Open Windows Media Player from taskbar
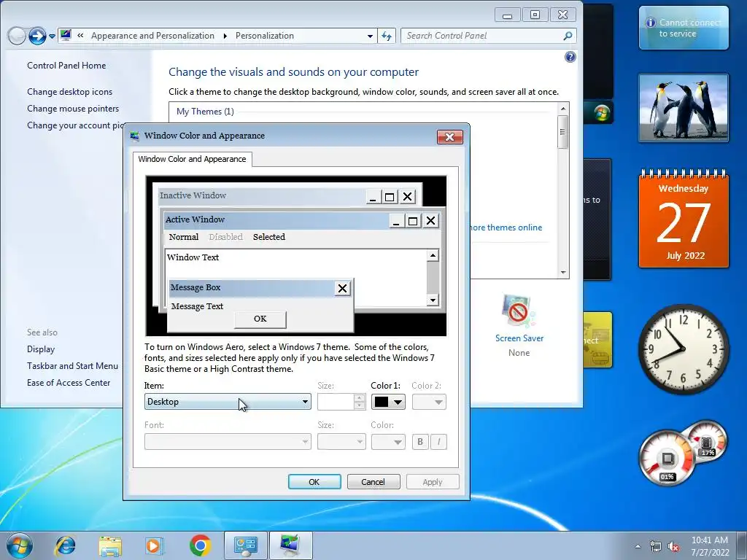Screen dimensions: 747x560 tap(155, 545)
